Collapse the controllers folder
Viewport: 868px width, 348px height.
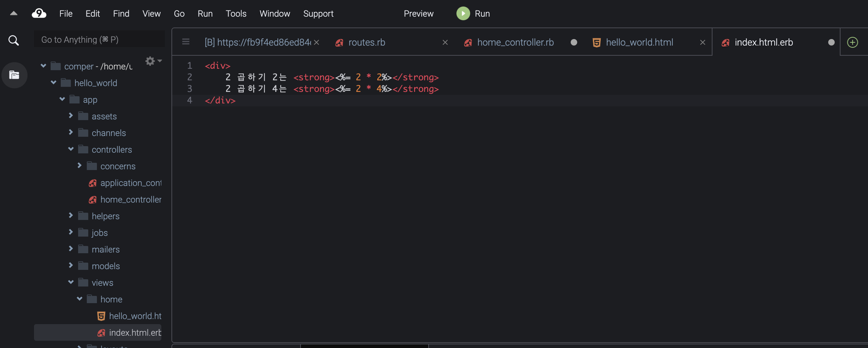point(71,149)
